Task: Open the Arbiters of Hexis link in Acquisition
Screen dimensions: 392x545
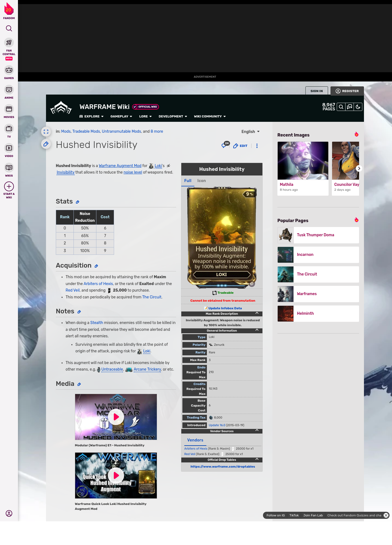Action: [98, 284]
